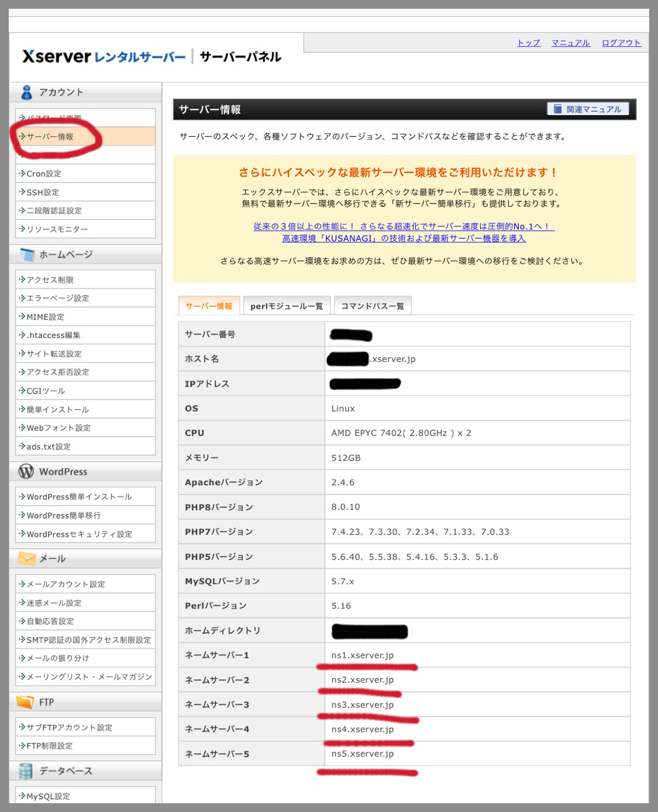Open MySQL設定 menu item

(x=85, y=796)
